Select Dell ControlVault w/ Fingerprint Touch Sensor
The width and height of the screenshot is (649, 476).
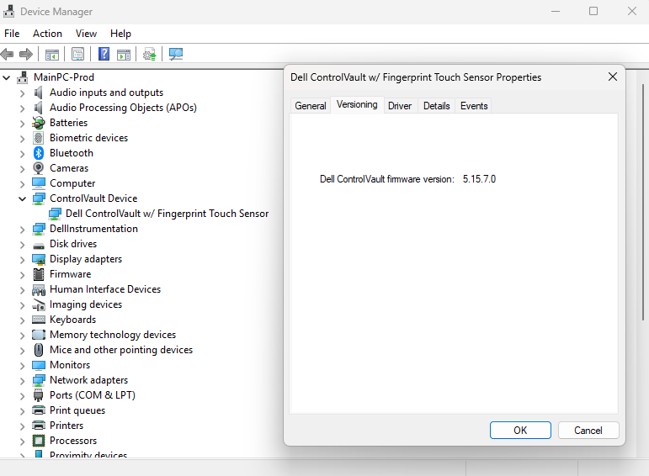point(167,214)
